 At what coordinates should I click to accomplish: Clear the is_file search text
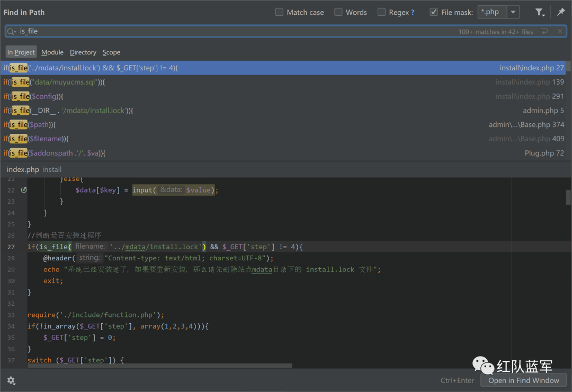(560, 32)
